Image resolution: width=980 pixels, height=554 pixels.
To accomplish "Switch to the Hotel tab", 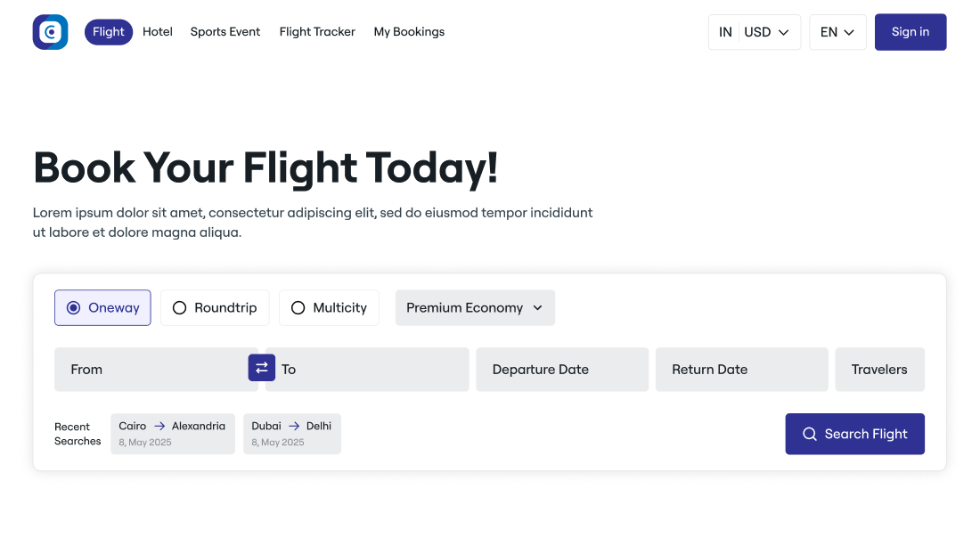I will (x=158, y=31).
